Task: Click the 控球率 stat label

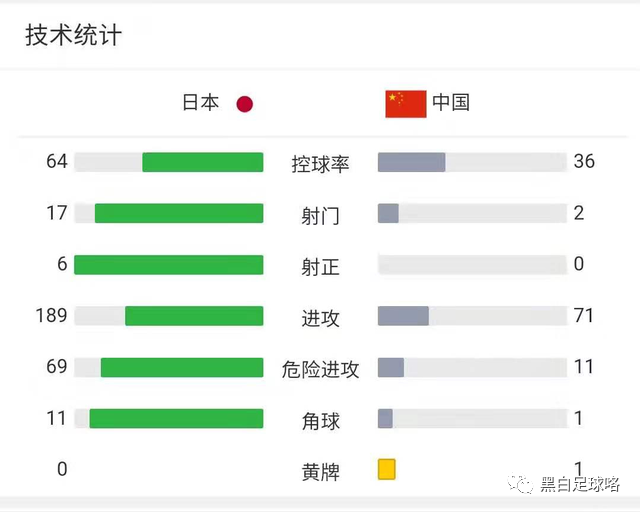Action: [x=320, y=164]
